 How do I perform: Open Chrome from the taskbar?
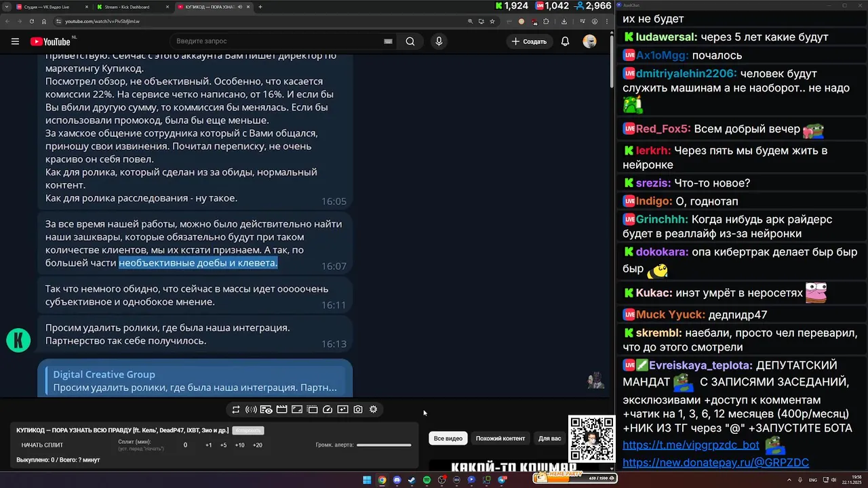[382, 480]
